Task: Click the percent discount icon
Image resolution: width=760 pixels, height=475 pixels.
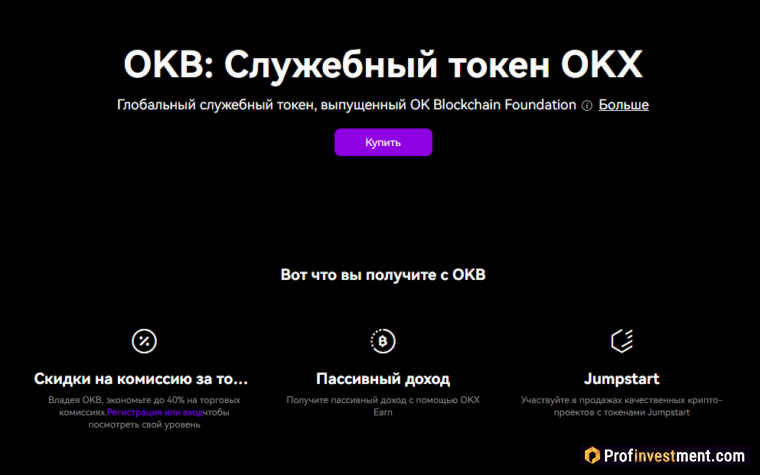Action: pyautogui.click(x=144, y=341)
